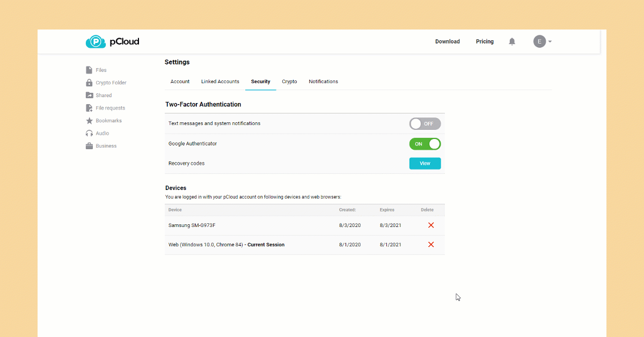
Task: Go to the Crypto tab
Action: click(289, 82)
